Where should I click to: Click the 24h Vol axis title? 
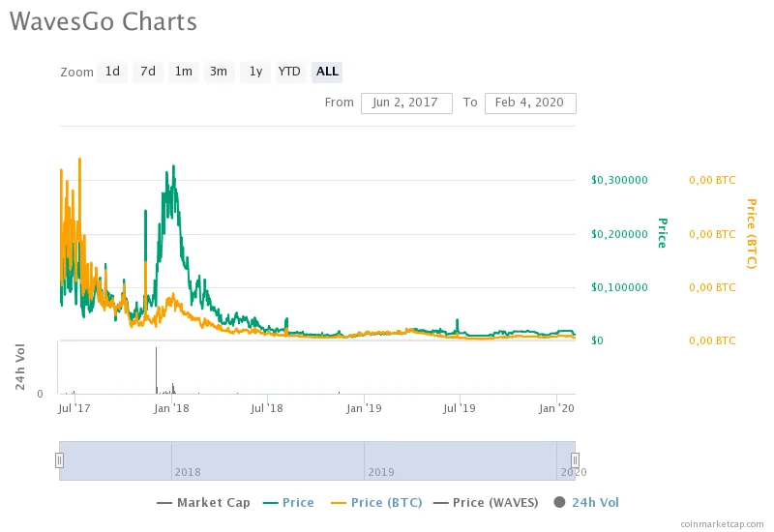pos(19,368)
